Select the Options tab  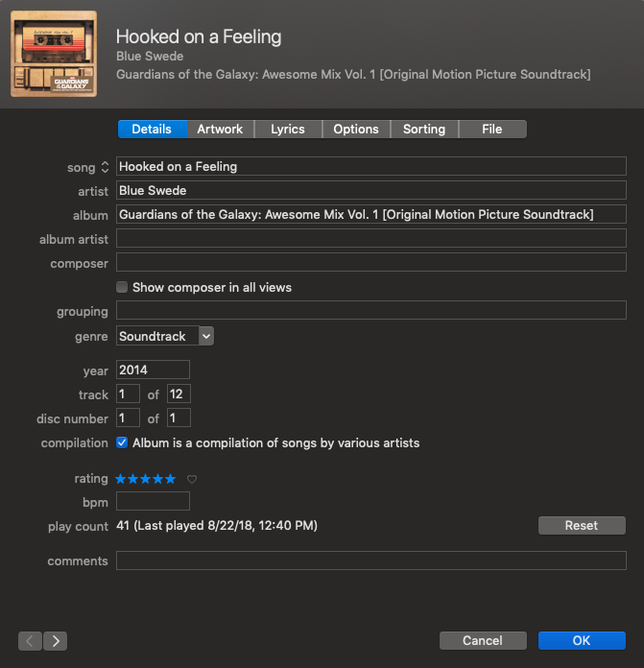coord(356,130)
